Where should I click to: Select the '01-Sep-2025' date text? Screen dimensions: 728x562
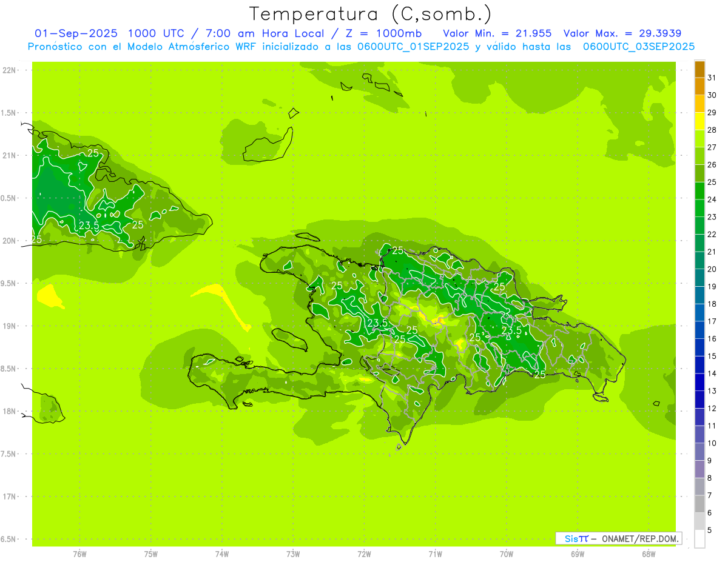click(76, 33)
